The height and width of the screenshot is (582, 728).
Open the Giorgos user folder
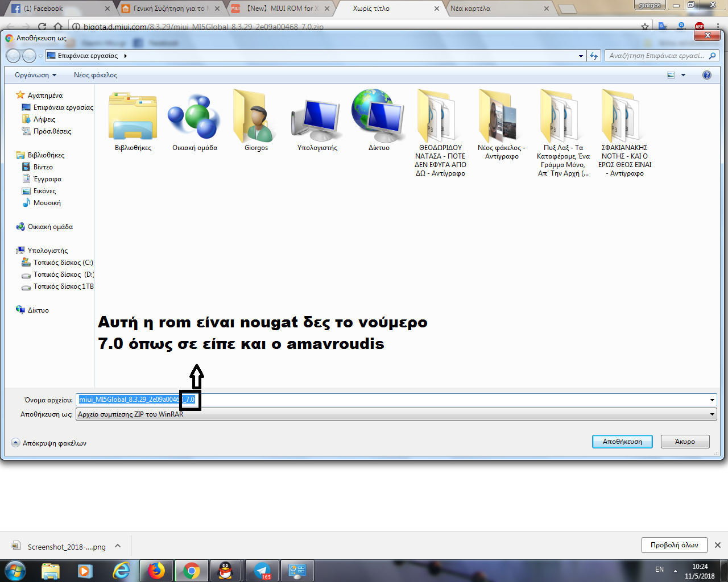(256, 118)
